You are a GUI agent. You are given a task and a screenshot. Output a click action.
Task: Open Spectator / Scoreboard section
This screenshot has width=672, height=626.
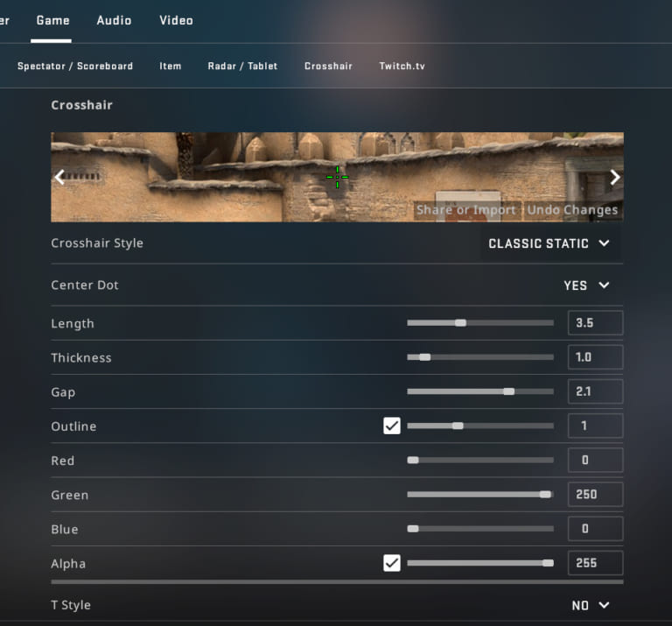pos(75,66)
